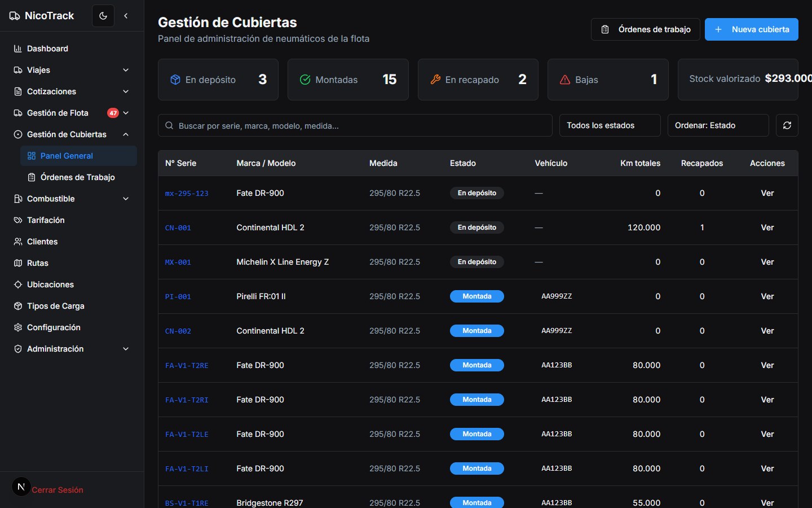Click the Ubicaciones location icon
The height and width of the screenshot is (508, 812).
coord(18,284)
